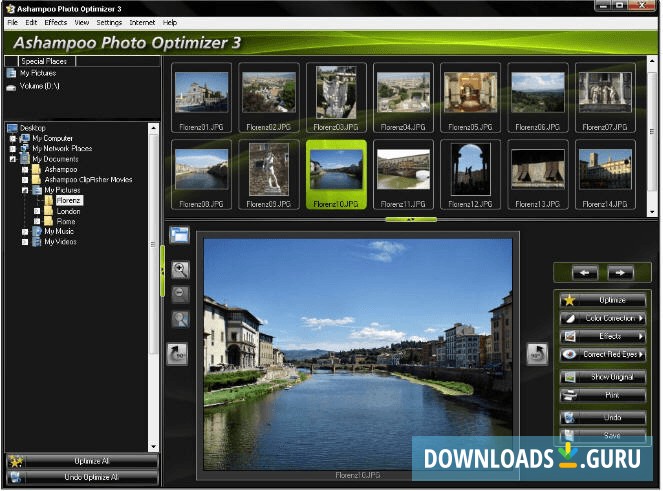The width and height of the screenshot is (663, 491).
Task: Zoom in with the magnifier plus icon
Action: 180,269
